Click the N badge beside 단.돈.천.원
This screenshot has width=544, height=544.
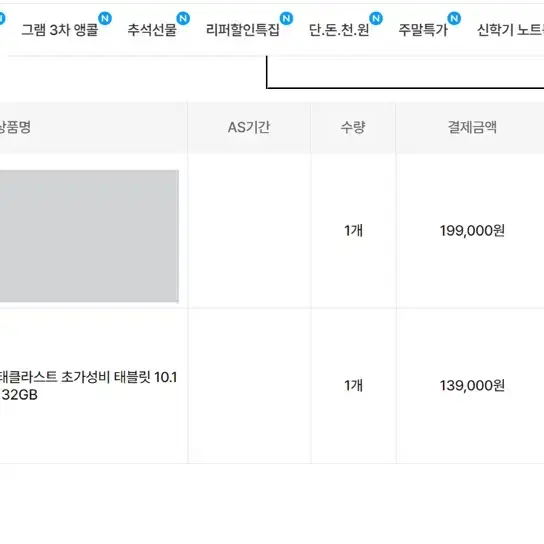[376, 18]
